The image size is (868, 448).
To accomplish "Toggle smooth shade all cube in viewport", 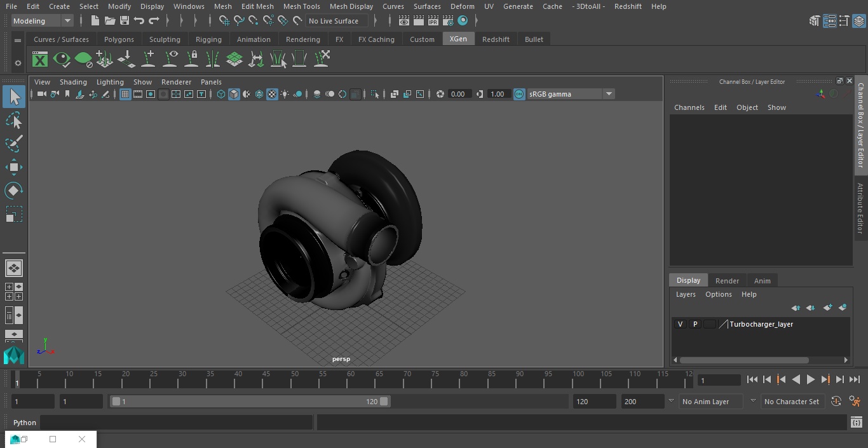I will [x=234, y=94].
